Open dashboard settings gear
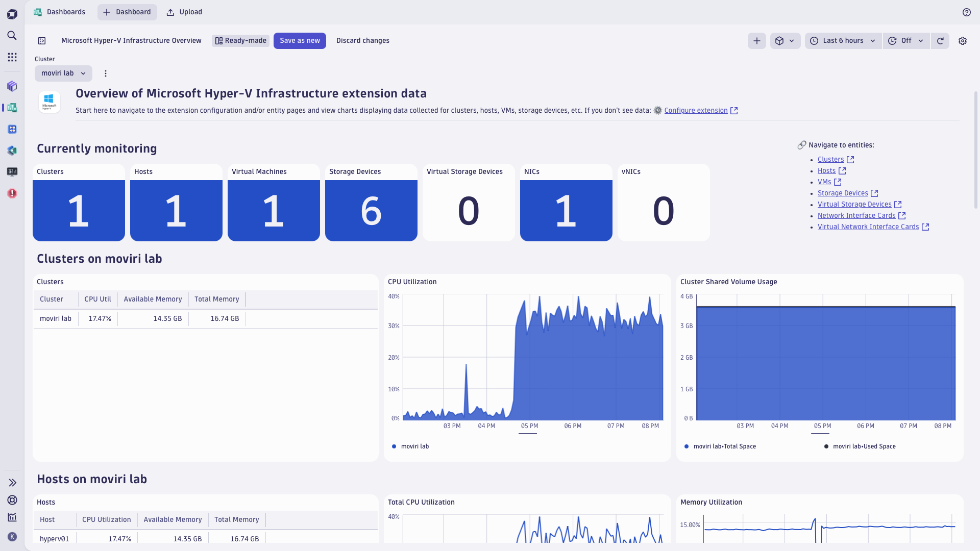 [963, 41]
